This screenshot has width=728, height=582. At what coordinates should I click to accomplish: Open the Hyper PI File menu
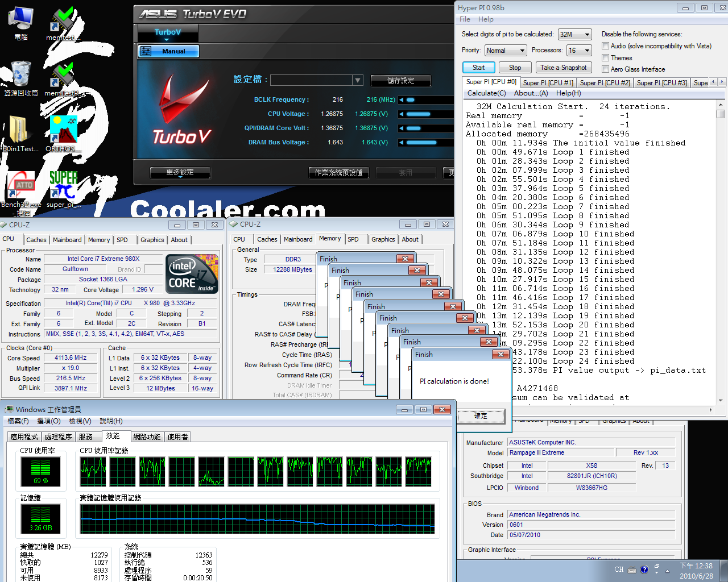[465, 19]
